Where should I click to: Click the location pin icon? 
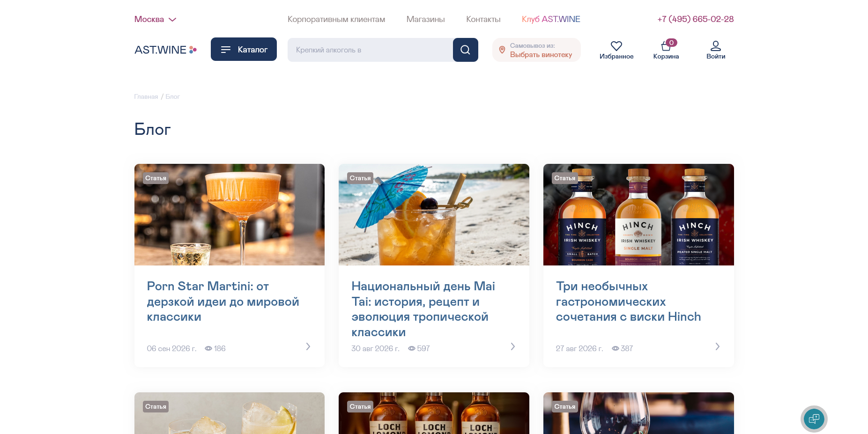pos(502,50)
